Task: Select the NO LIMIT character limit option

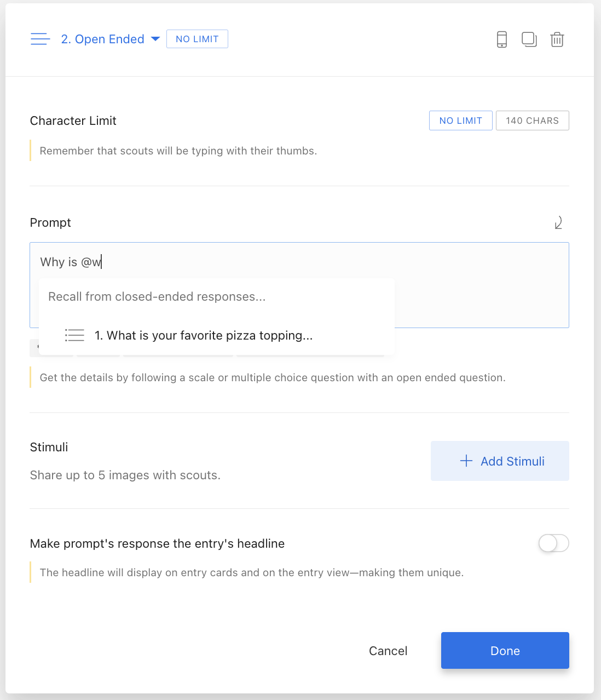Action: (461, 121)
